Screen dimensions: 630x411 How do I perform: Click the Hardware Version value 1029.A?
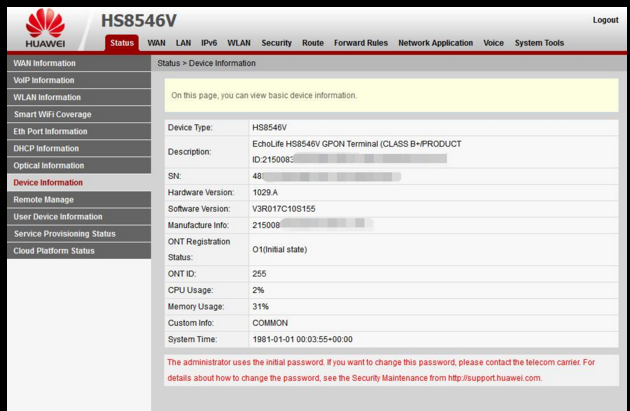click(x=265, y=192)
